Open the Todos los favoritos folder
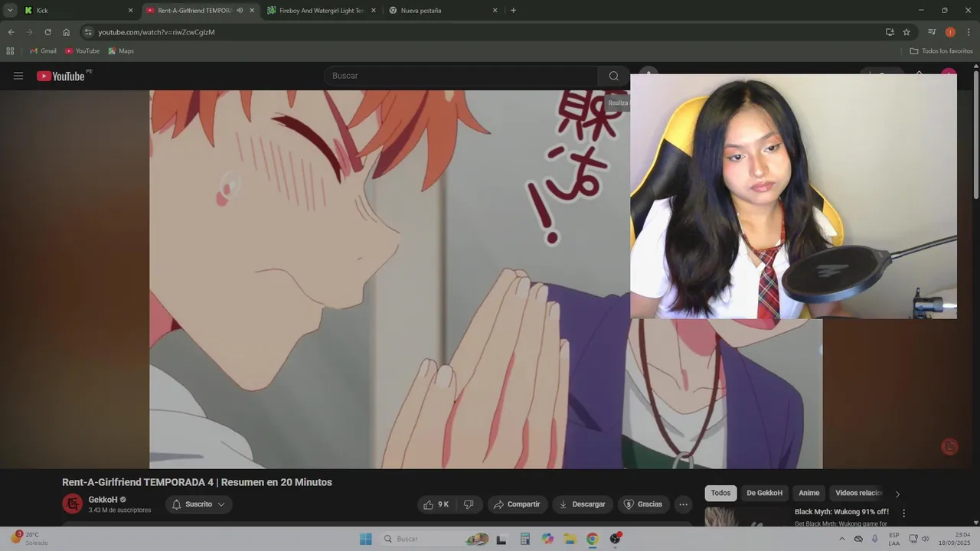Viewport: 980px width, 551px height. coord(942,51)
